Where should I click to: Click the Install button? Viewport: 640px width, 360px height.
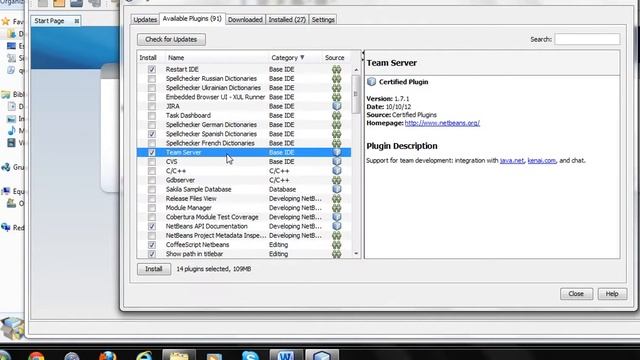coord(154,269)
